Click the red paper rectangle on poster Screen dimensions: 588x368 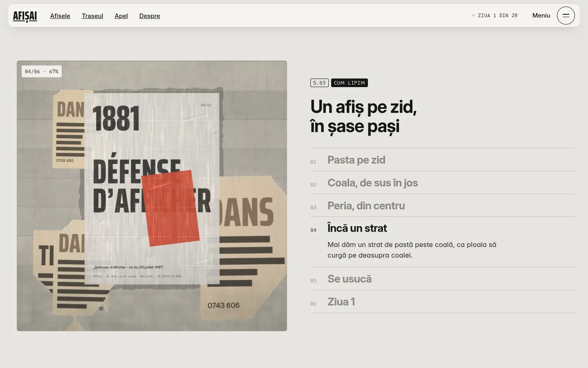click(171, 208)
